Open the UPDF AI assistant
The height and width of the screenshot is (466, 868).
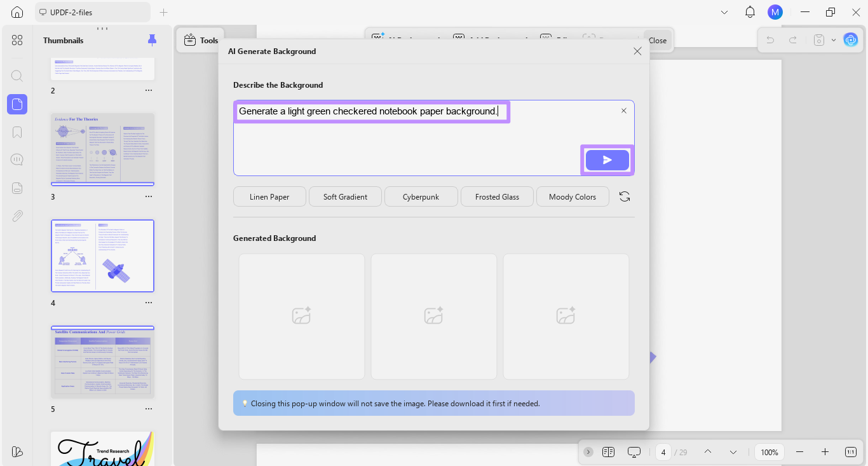pyautogui.click(x=850, y=40)
